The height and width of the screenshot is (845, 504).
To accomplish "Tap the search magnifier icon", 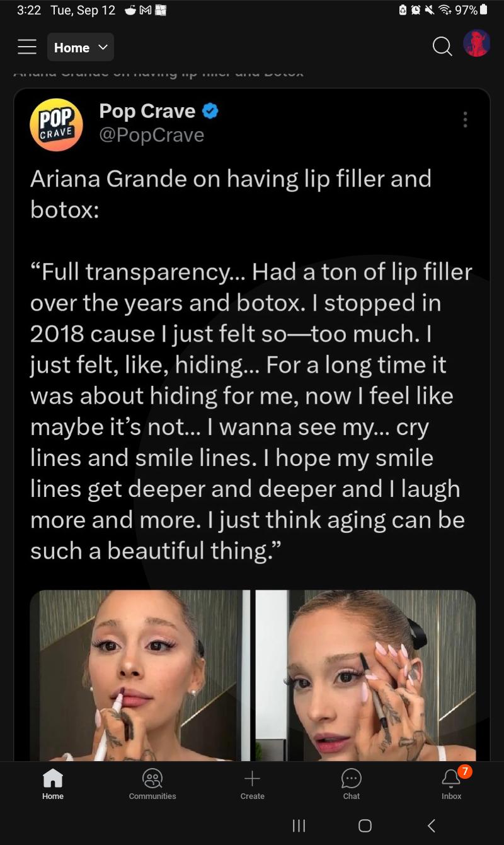I will click(442, 46).
